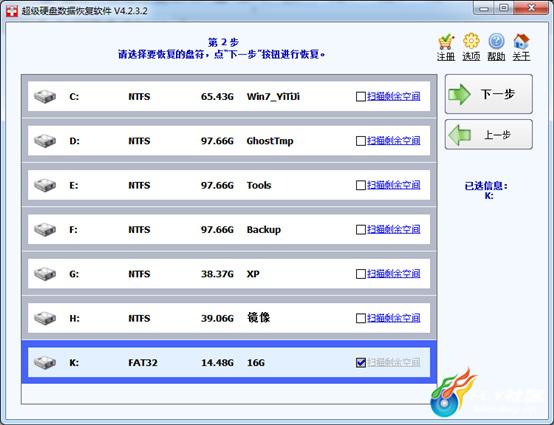Open the 关于 about house icon
Viewport: 554px width, 425px height.
(521, 41)
